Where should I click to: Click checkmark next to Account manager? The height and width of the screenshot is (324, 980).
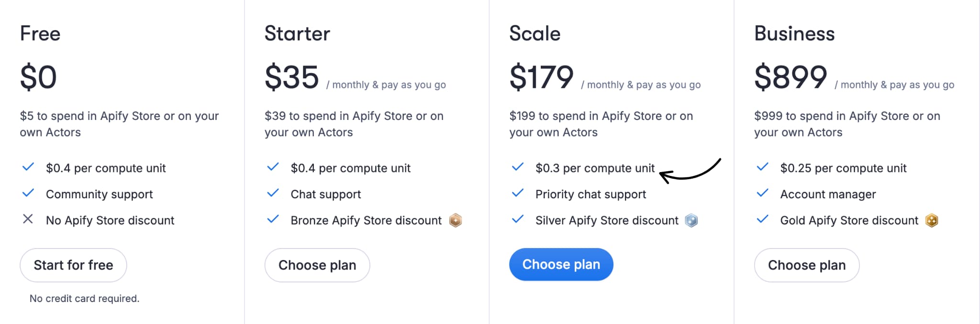[763, 193]
